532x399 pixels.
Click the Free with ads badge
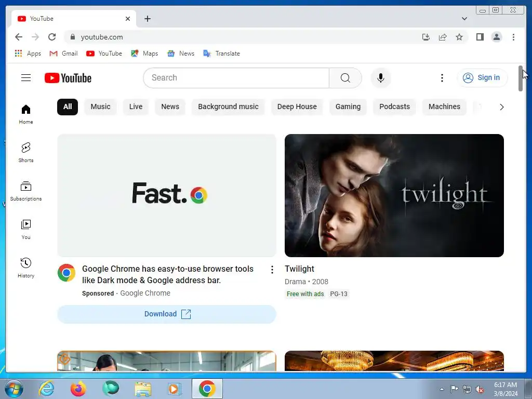coord(305,294)
